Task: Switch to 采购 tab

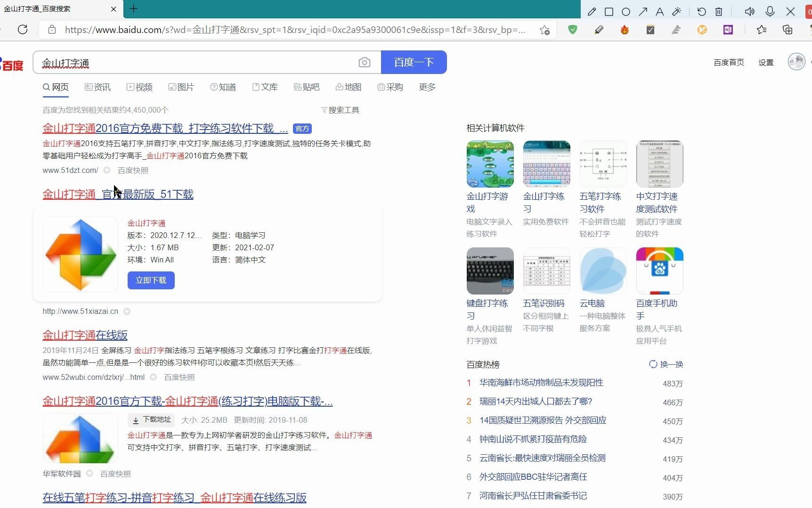Action: [x=390, y=87]
